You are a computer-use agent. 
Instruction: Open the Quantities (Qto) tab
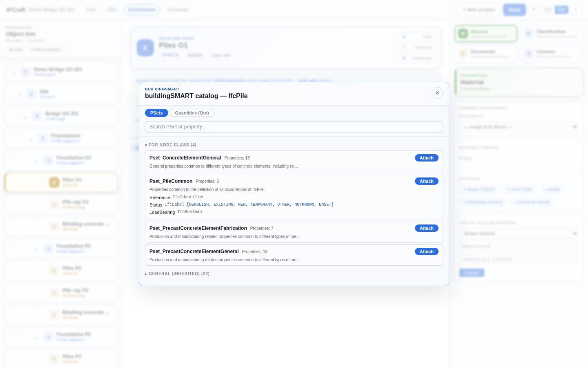(192, 113)
